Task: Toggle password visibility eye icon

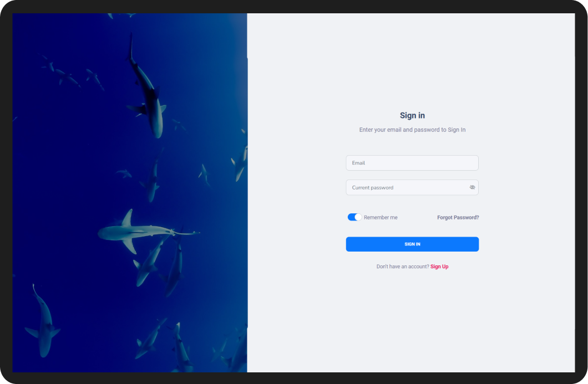Action: 472,187
